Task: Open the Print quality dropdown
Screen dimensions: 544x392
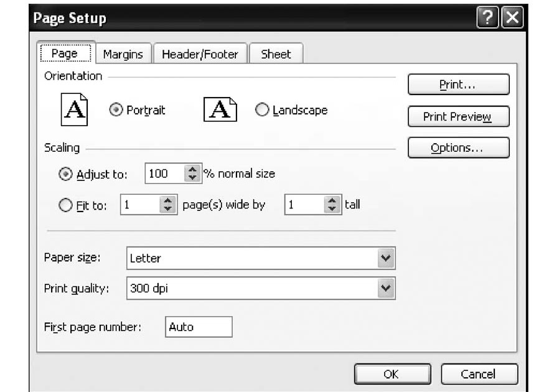Action: [x=385, y=287]
